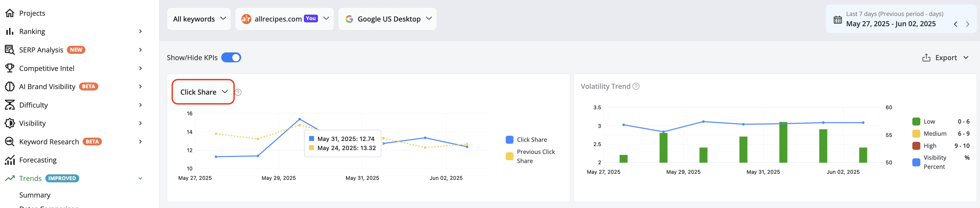
Task: Open the Summary submenu item
Action: click(x=35, y=195)
